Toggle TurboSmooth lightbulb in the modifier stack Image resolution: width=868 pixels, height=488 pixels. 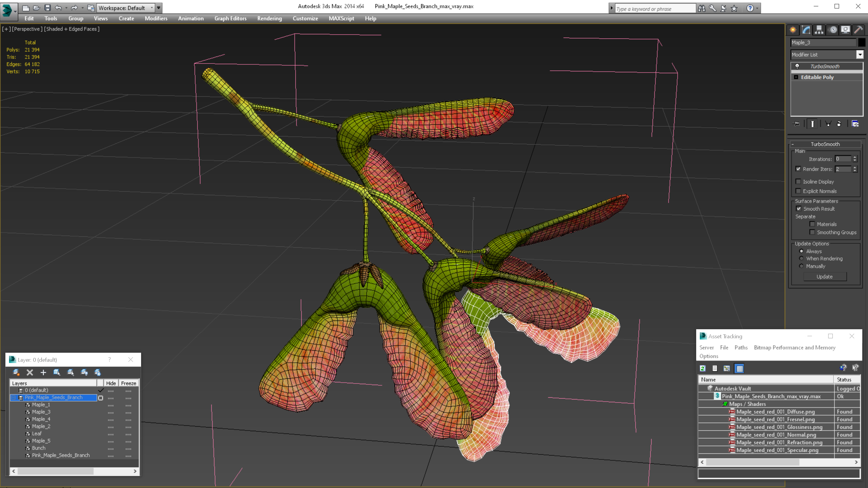coord(797,66)
